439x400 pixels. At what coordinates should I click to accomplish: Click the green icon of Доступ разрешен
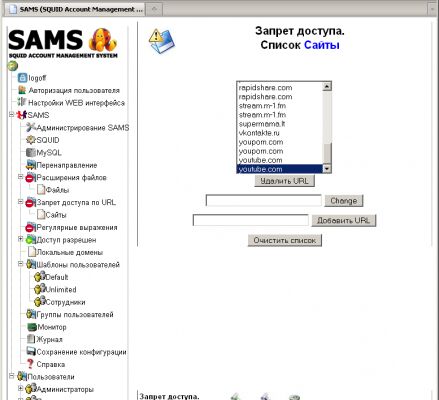[x=31, y=240]
